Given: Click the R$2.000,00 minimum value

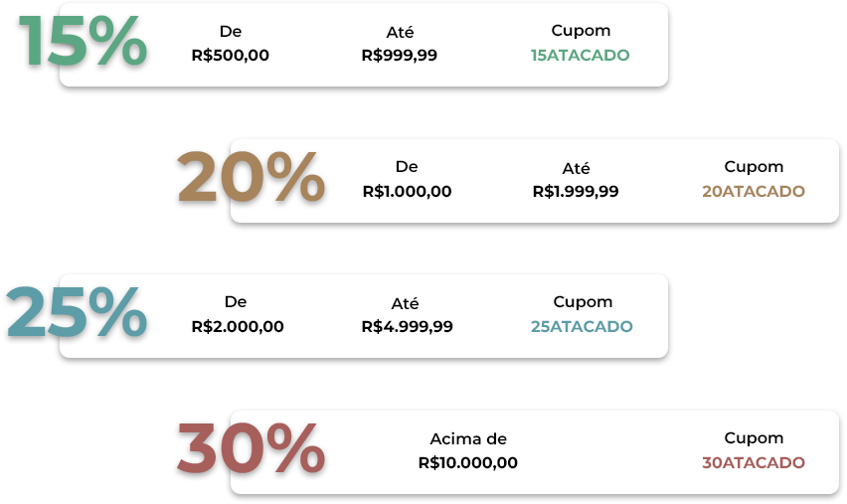Looking at the screenshot, I should click(x=238, y=326).
